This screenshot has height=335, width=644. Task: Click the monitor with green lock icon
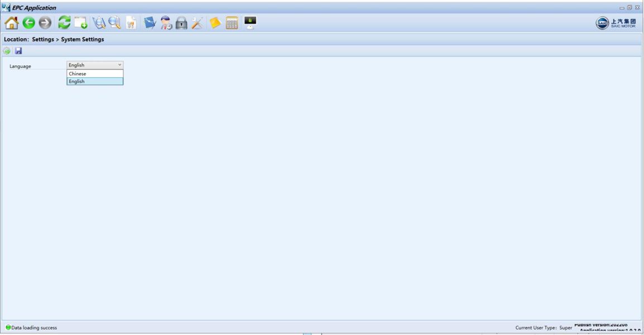coord(250,22)
